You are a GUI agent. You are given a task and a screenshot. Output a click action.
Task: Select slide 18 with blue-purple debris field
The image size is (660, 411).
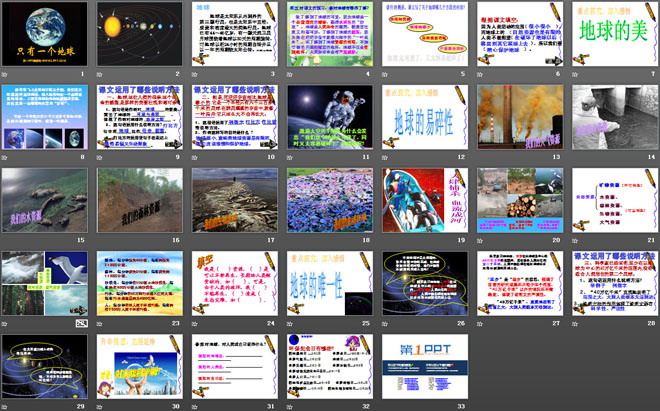coord(330,200)
